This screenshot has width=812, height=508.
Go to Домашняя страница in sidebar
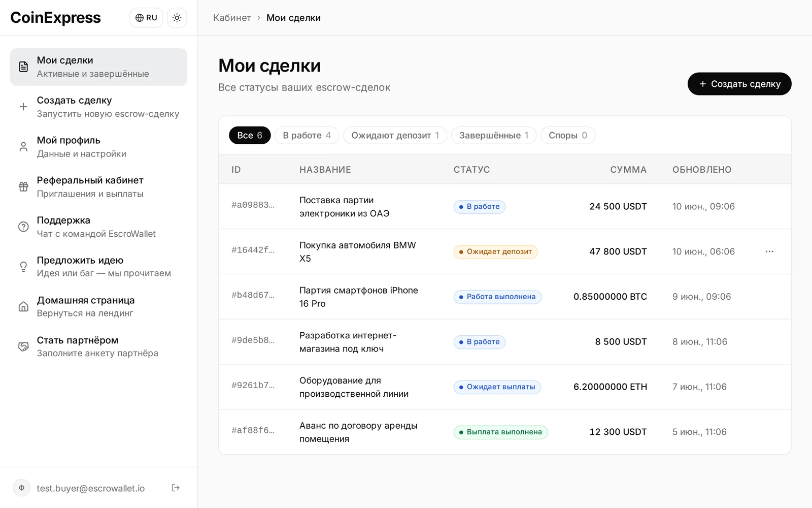98,306
